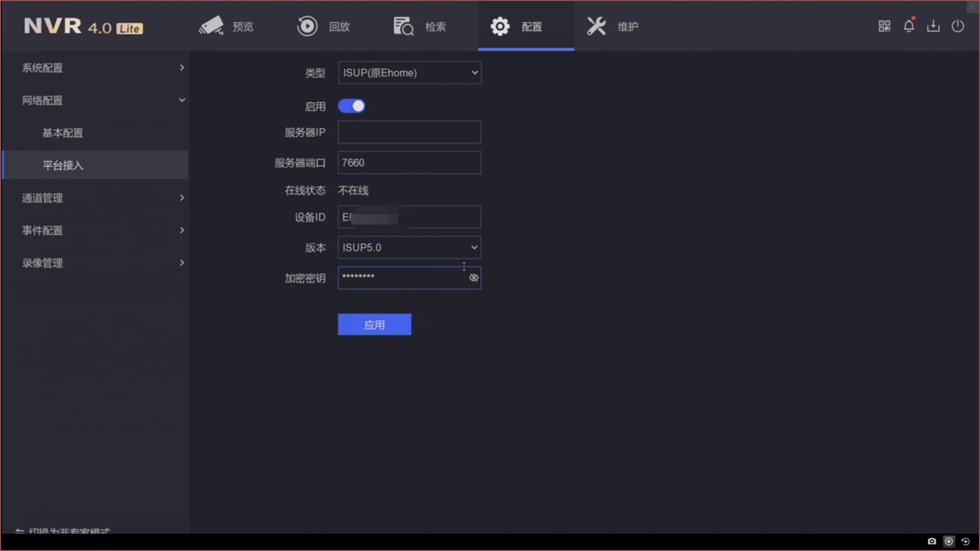Open the 检索 (Search) screen
This screenshot has height=551, width=980.
pyautogui.click(x=420, y=26)
